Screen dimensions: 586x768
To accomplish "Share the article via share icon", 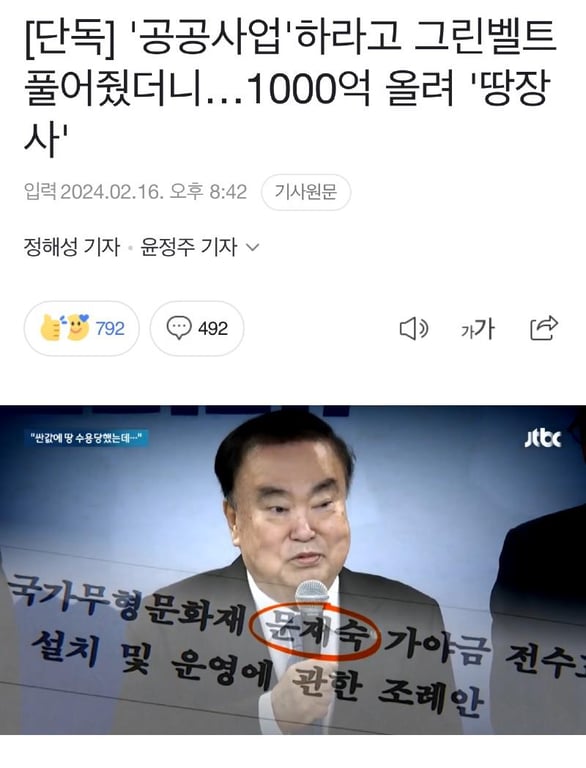I will pyautogui.click(x=544, y=328).
